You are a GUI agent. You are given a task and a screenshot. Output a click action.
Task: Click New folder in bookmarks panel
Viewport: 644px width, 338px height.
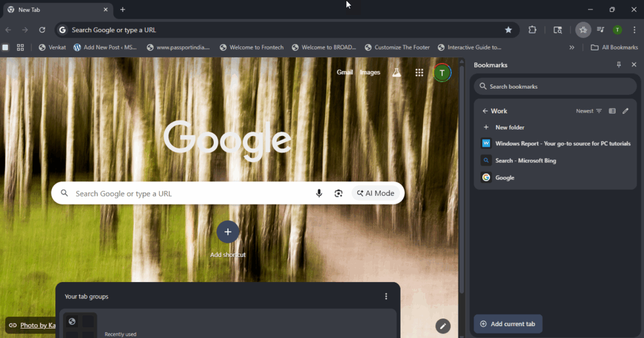pos(555,128)
